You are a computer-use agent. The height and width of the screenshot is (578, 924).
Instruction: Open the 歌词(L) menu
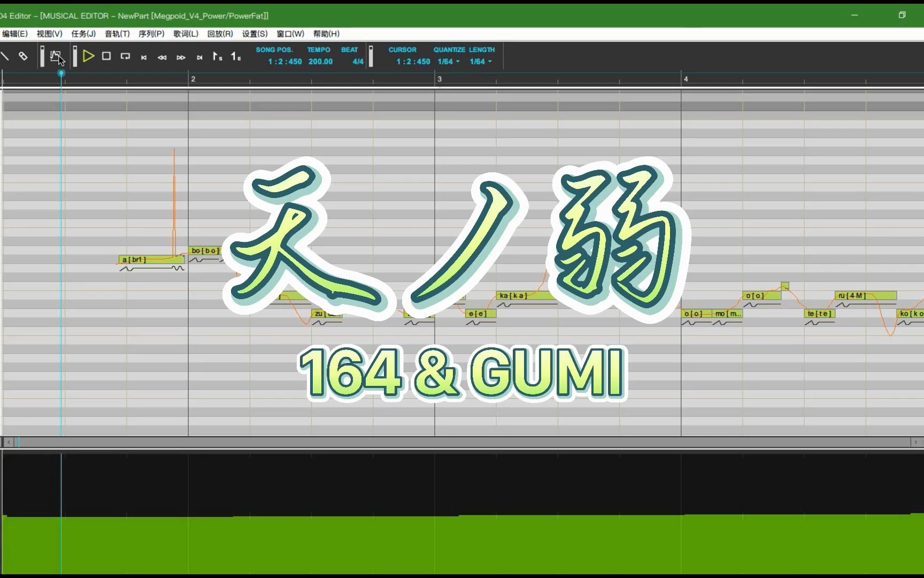[186, 34]
